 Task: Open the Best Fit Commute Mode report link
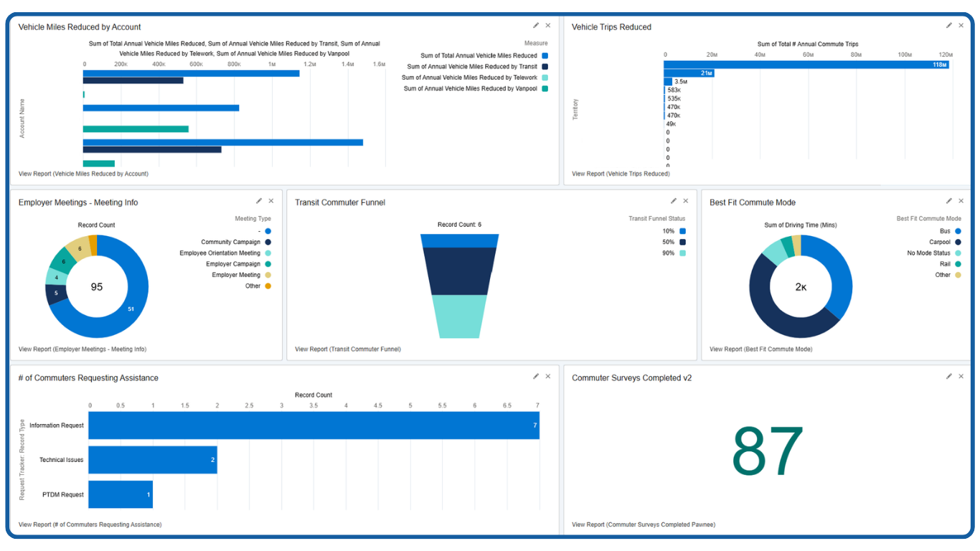[x=761, y=349]
